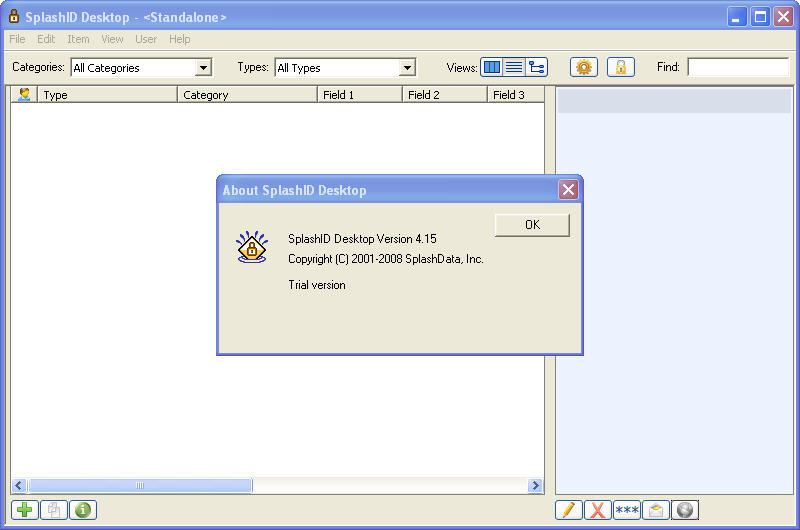The width and height of the screenshot is (800, 530).
Task: Open the globe web icon button
Action: (x=685, y=510)
